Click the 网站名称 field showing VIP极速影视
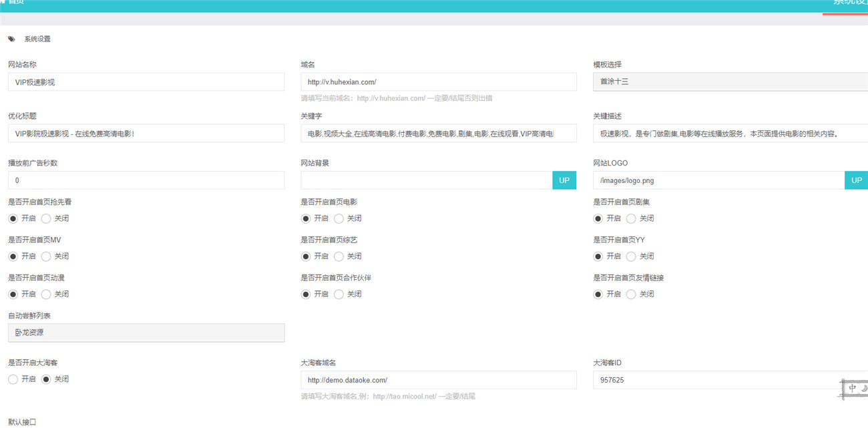 pyautogui.click(x=146, y=81)
